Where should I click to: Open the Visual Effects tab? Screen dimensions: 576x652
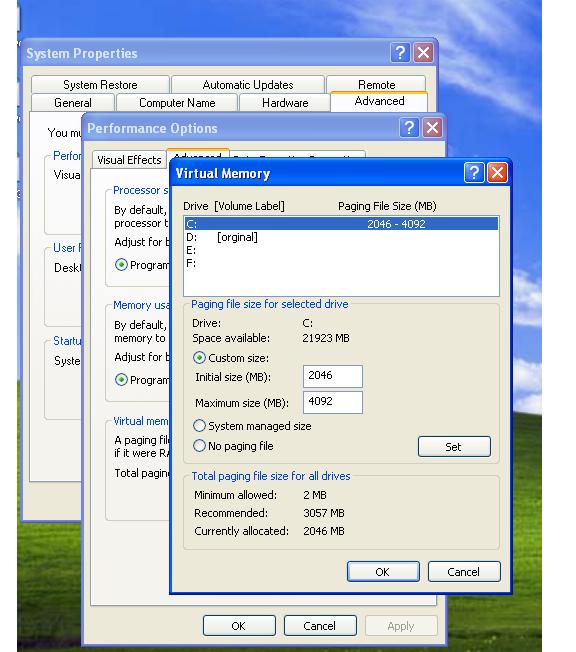[129, 160]
